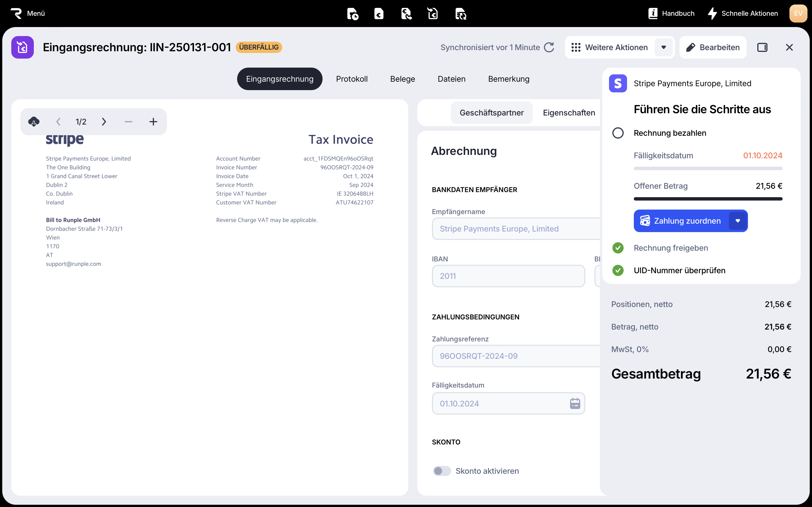Open the calendar icon in Fälligkeitsdatum field
812x507 pixels.
point(575,403)
